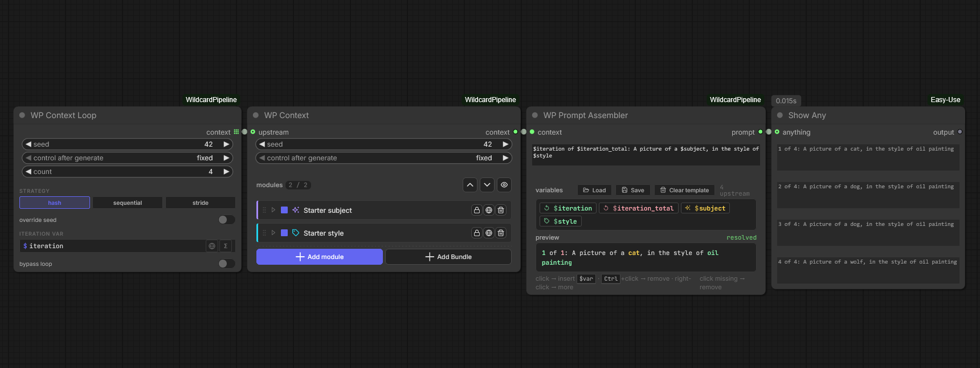Click context input socket on Prompt Assembler

[532, 132]
